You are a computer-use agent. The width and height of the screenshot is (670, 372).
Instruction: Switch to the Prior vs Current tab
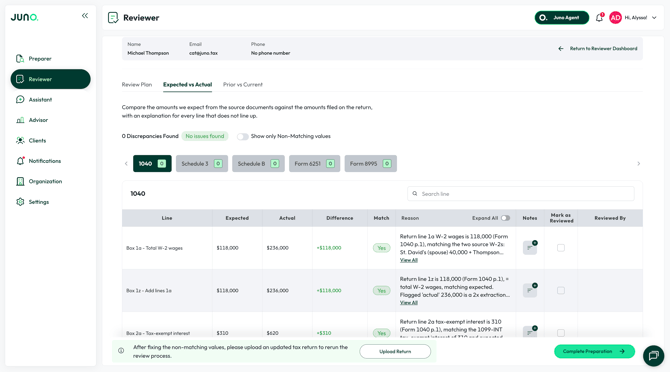tap(243, 85)
